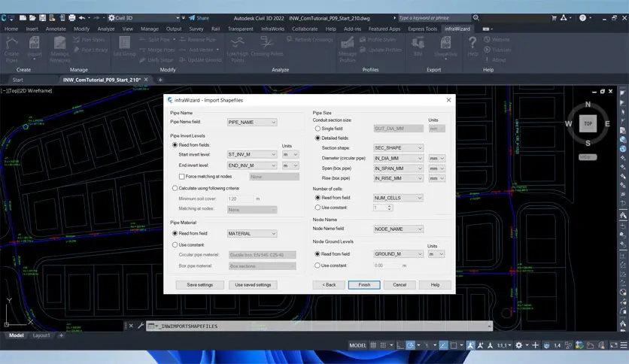Toggle the grid display in status bar
This screenshot has height=364, width=629.
coord(373,345)
